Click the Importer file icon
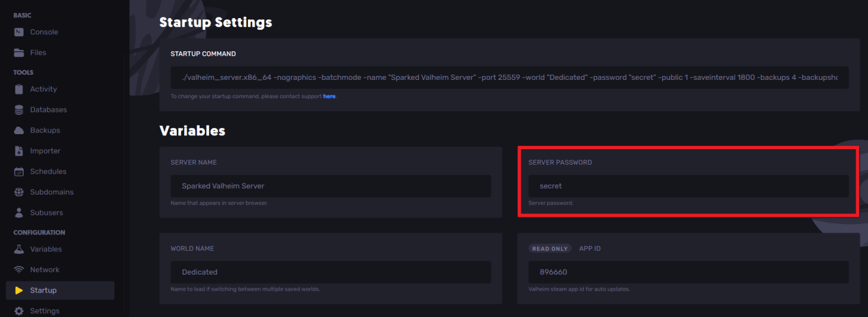The width and height of the screenshot is (868, 317). pyautogui.click(x=19, y=151)
